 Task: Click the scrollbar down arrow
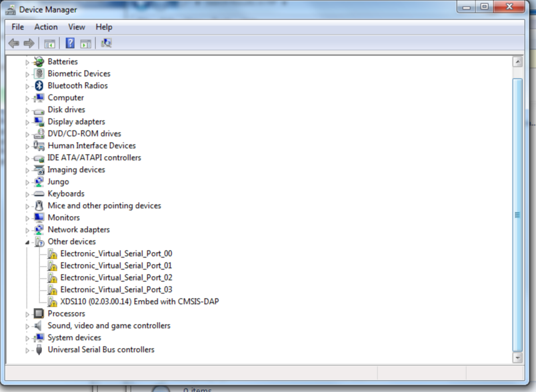click(517, 358)
